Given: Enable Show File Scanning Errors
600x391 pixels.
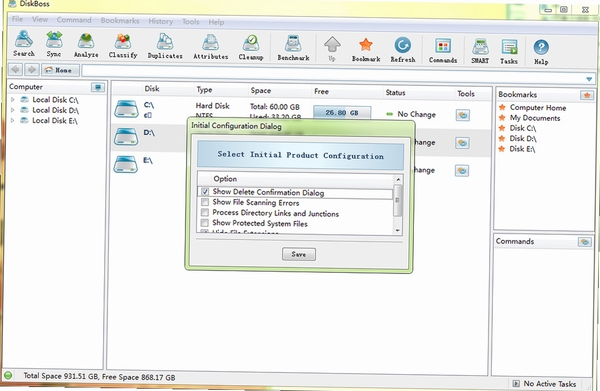Looking at the screenshot, I should click(205, 202).
